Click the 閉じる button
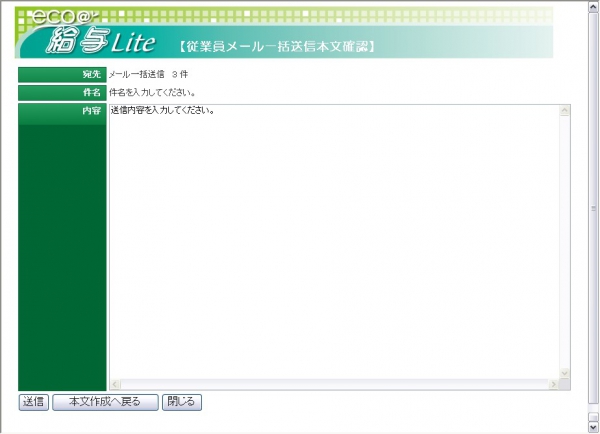Image resolution: width=600 pixels, height=434 pixels. (x=182, y=402)
